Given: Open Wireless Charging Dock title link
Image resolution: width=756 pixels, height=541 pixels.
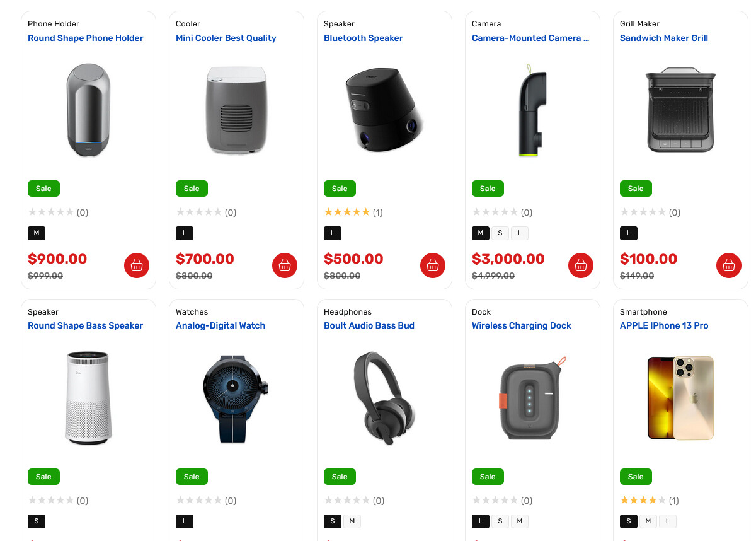Looking at the screenshot, I should [x=522, y=325].
